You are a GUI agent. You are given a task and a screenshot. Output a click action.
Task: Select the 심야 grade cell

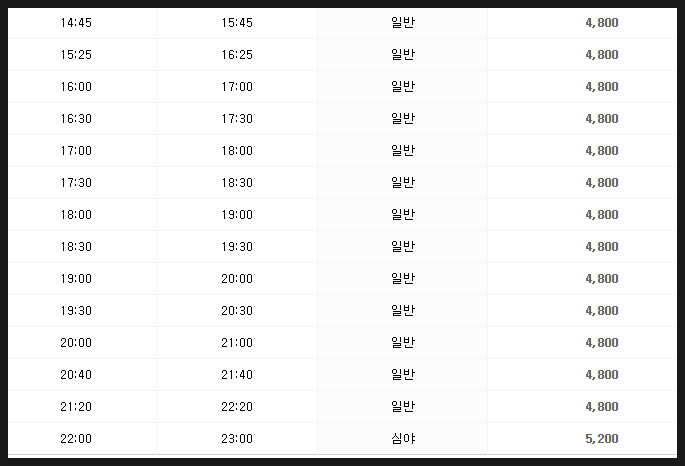[x=403, y=438]
